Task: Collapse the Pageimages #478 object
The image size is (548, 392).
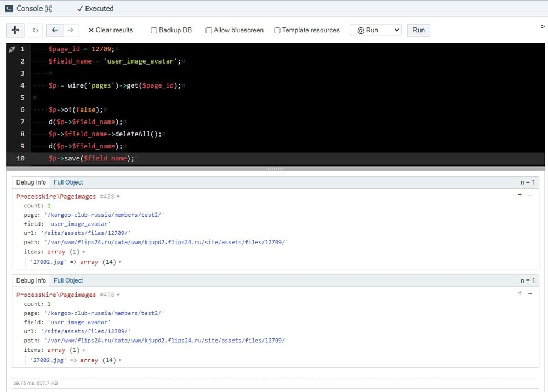Action: point(118,295)
